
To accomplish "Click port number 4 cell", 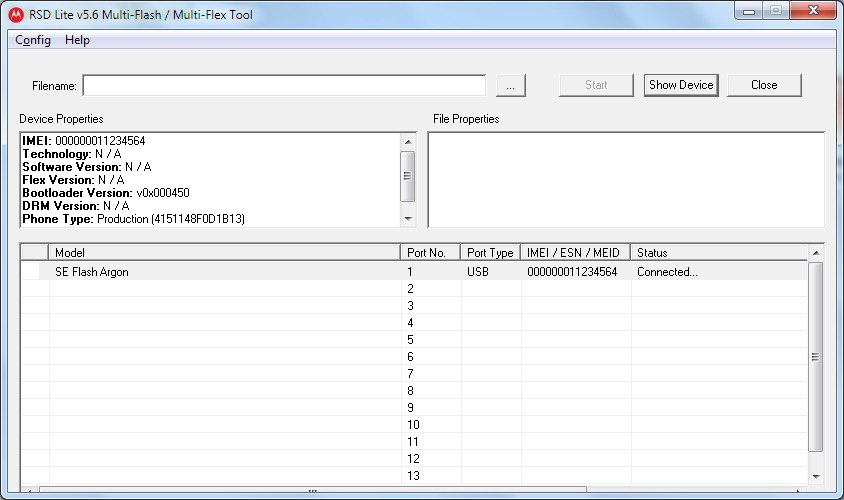I will tap(430, 322).
